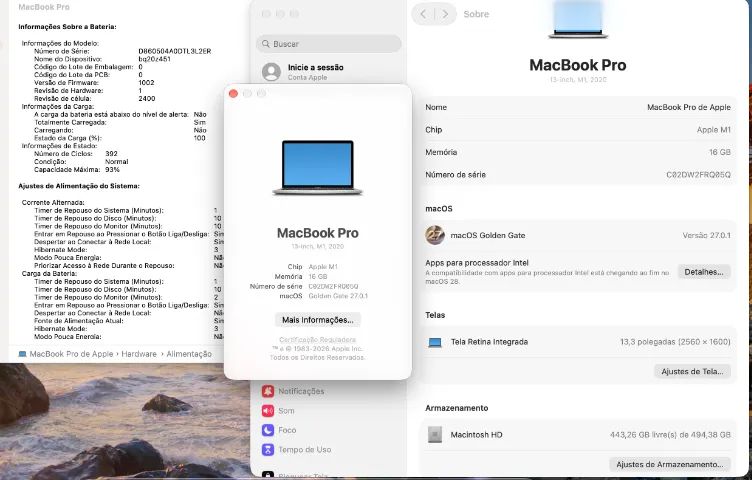Click Versão 27.0.1 text
The image size is (752, 480).
click(x=706, y=235)
